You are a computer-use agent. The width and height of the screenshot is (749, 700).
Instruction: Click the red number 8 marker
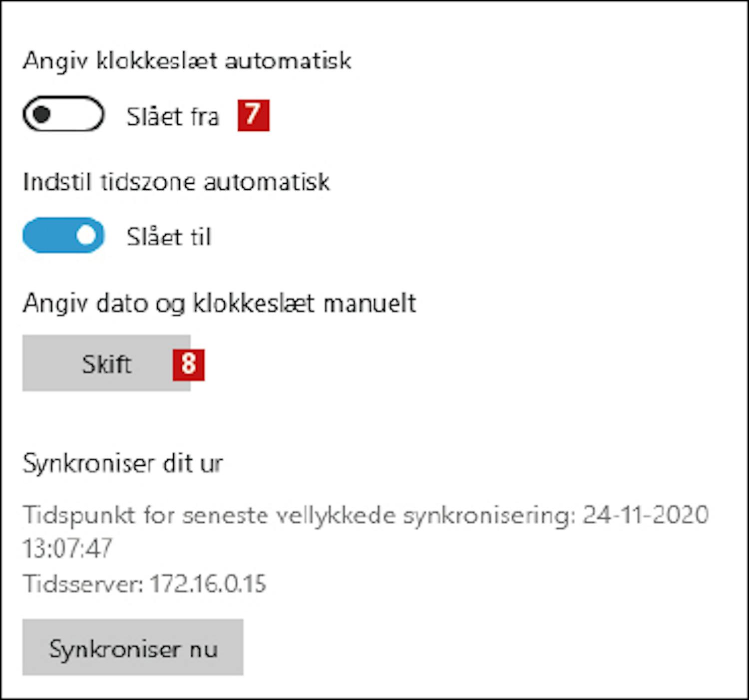pos(188,363)
